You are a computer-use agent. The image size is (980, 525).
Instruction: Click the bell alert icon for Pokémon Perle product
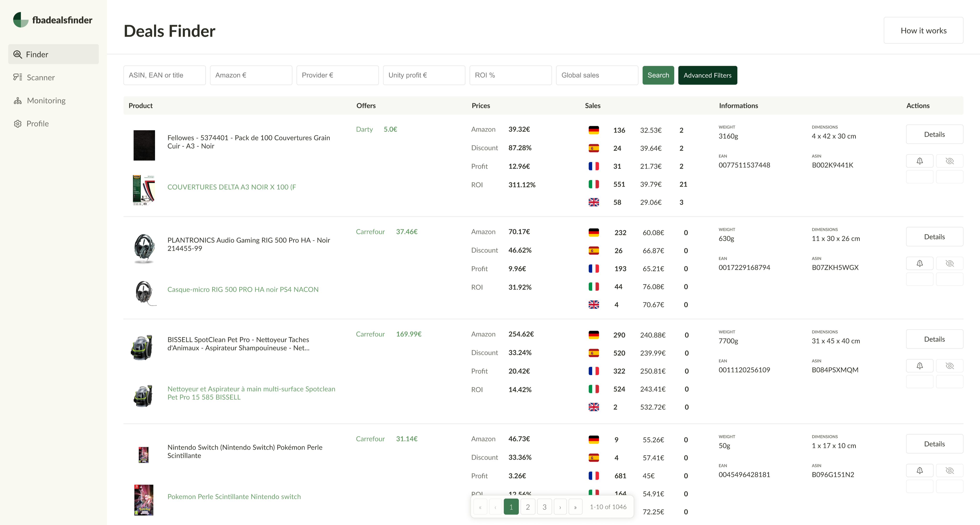click(x=919, y=471)
